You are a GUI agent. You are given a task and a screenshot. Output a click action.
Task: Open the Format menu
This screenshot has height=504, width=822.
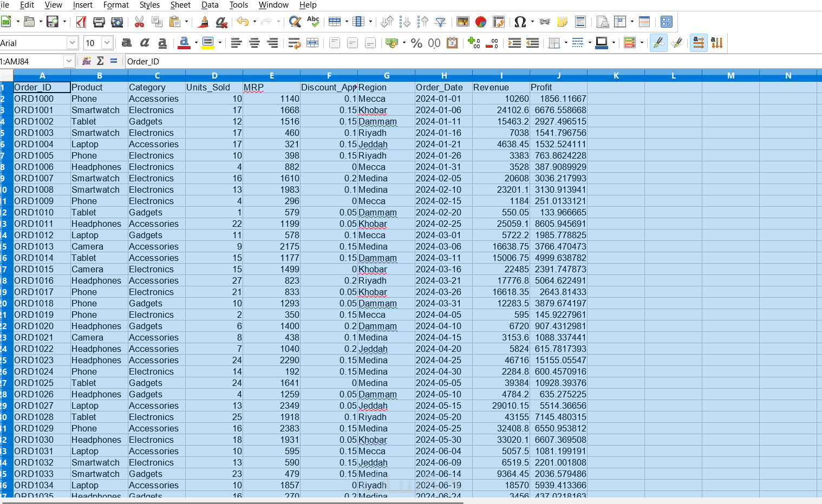pos(116,5)
